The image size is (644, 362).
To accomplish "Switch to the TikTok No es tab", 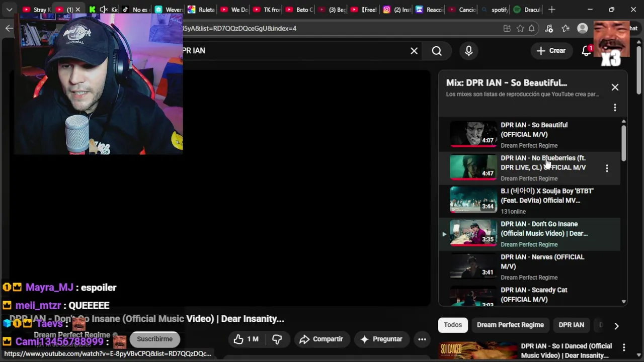I will pyautogui.click(x=135, y=10).
